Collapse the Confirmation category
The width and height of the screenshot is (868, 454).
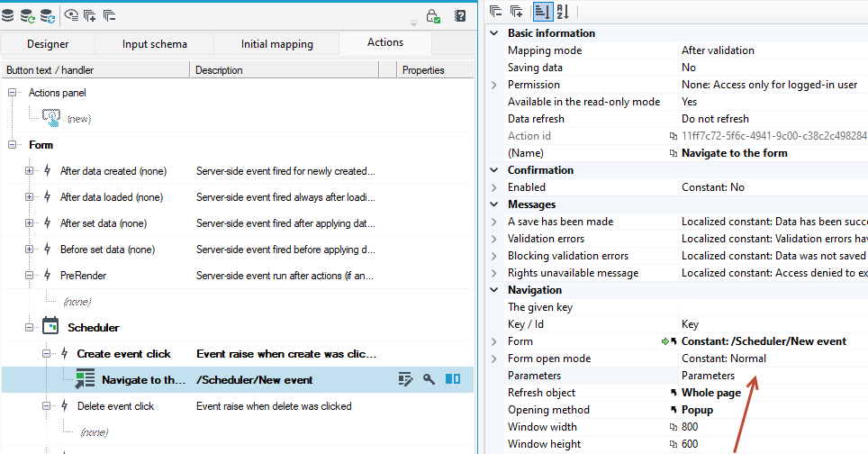click(x=494, y=170)
